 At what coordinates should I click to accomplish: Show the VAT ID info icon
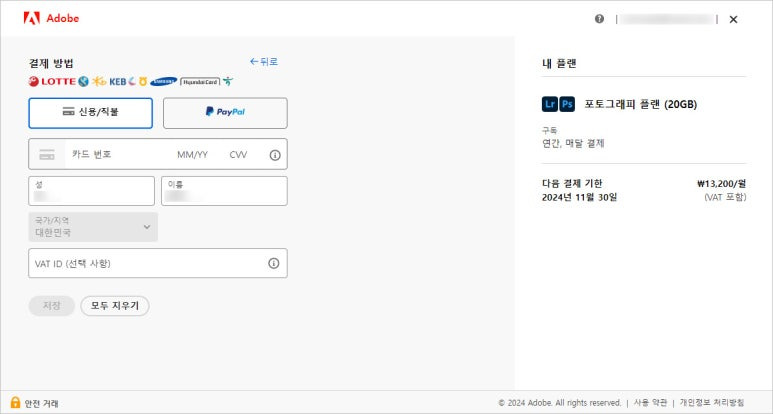(x=274, y=263)
